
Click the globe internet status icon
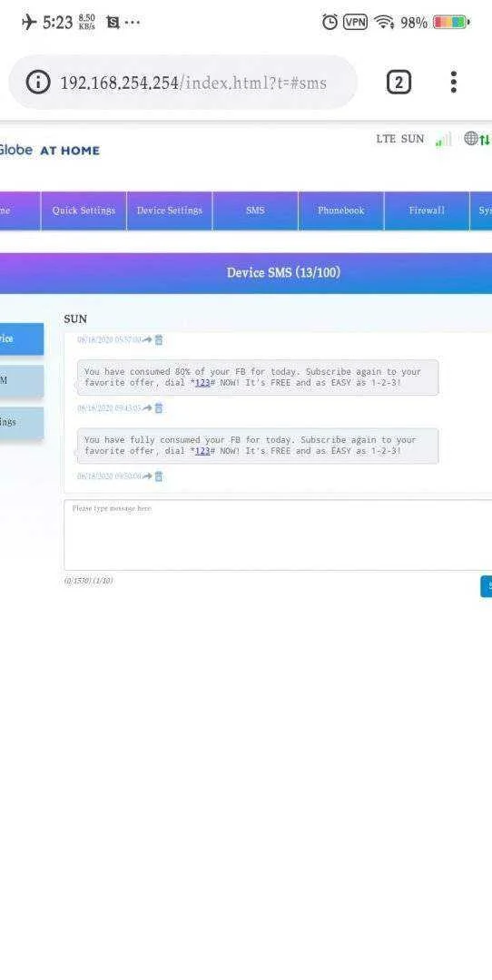(471, 139)
